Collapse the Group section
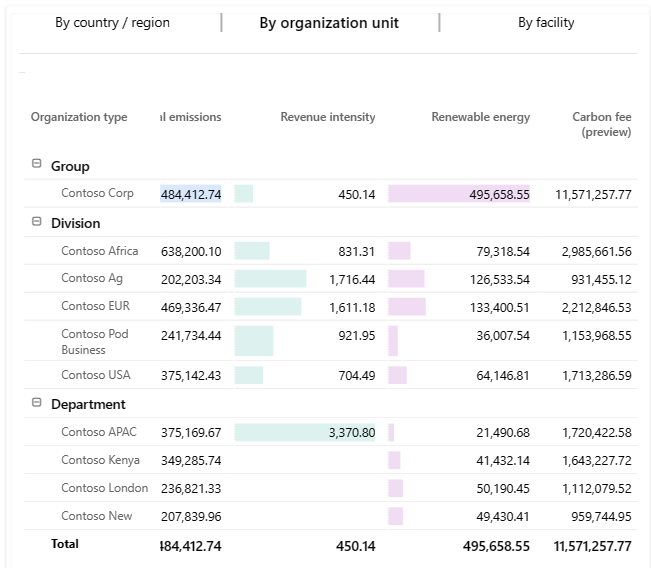This screenshot has width=651, height=568. 37,165
